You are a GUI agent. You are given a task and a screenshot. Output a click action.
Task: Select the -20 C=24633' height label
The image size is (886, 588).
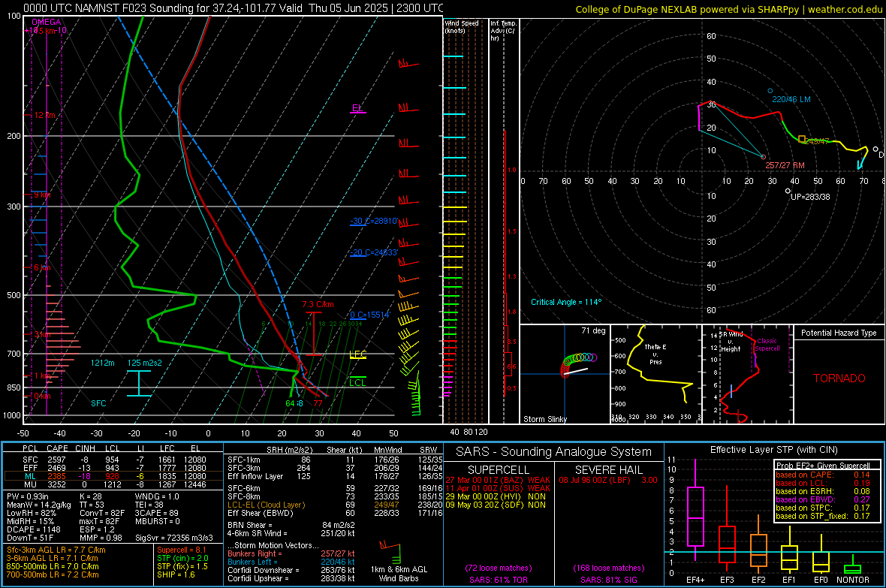pyautogui.click(x=374, y=253)
